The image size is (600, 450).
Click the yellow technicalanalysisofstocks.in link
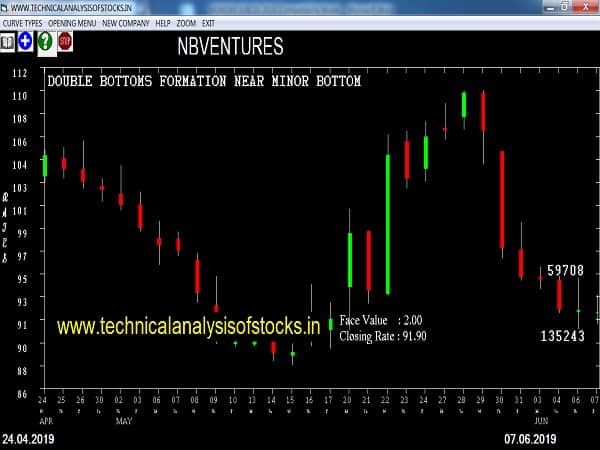(x=188, y=325)
